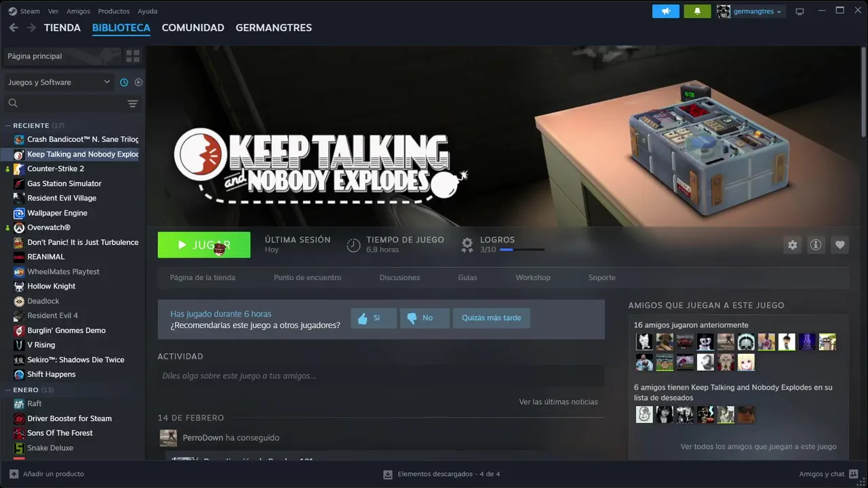Vote No on recommending the game
868x488 pixels.
pyautogui.click(x=425, y=318)
